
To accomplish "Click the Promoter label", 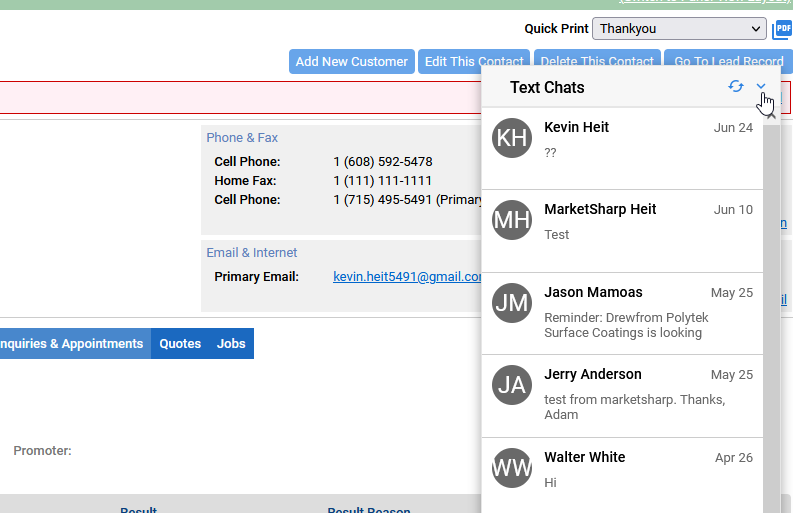I will click(42, 451).
